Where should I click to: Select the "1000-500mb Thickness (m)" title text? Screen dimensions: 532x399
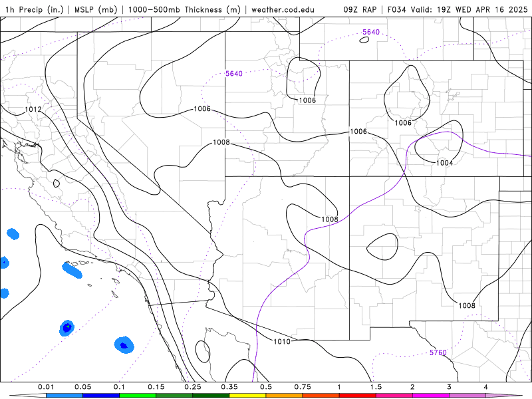point(184,9)
